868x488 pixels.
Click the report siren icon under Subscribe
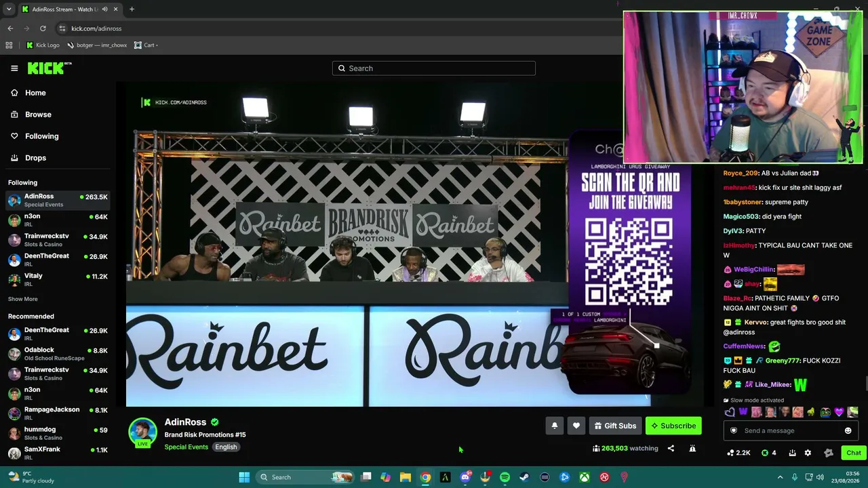pos(692,448)
